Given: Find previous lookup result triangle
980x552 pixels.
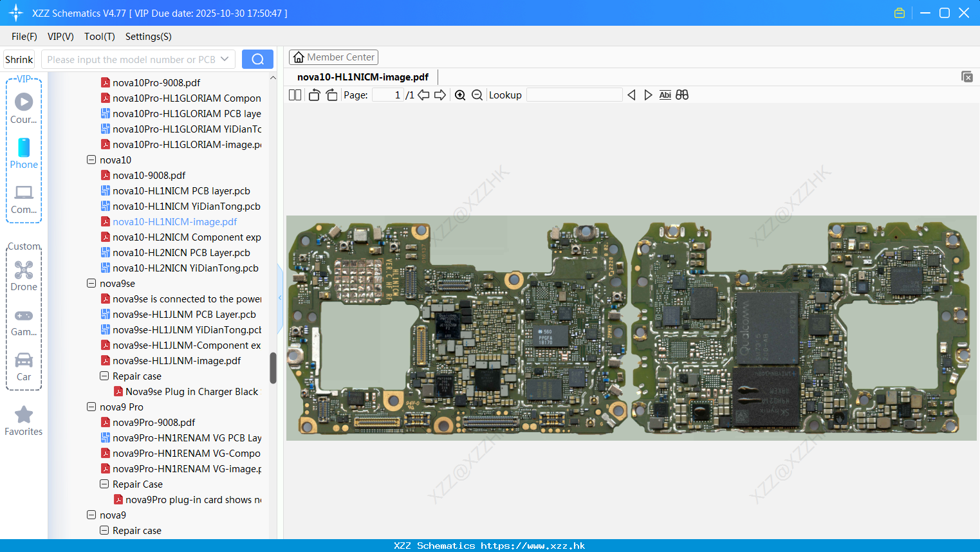Looking at the screenshot, I should [x=631, y=95].
